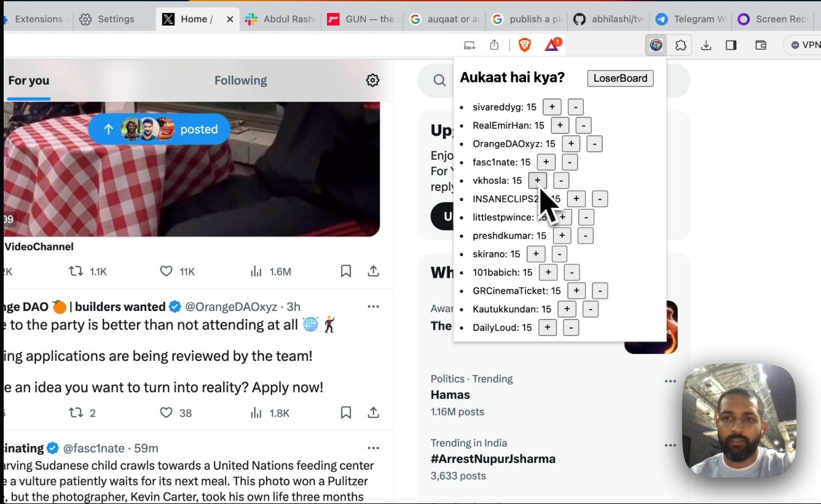821x504 pixels.
Task: Close the X Home browser tab
Action: [230, 19]
